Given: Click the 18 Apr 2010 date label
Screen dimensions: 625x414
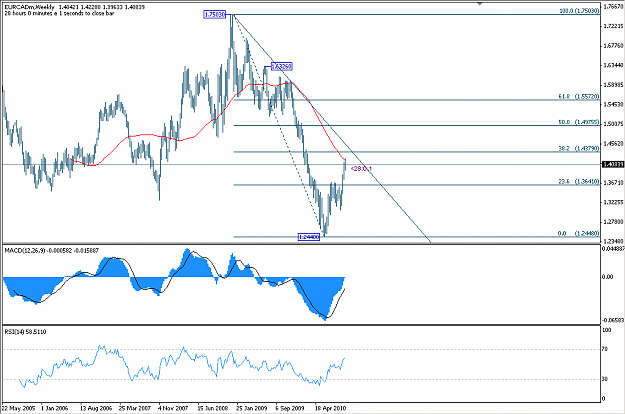Looking at the screenshot, I should [x=330, y=408].
